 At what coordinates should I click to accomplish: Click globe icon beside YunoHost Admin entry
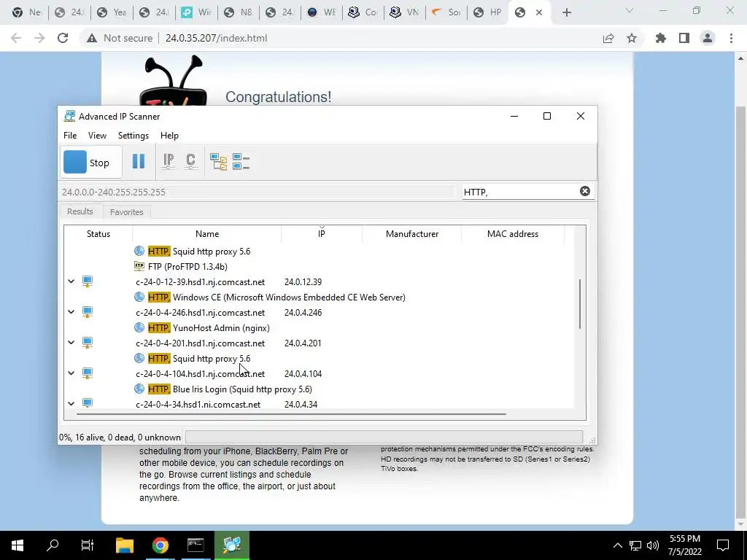139,327
